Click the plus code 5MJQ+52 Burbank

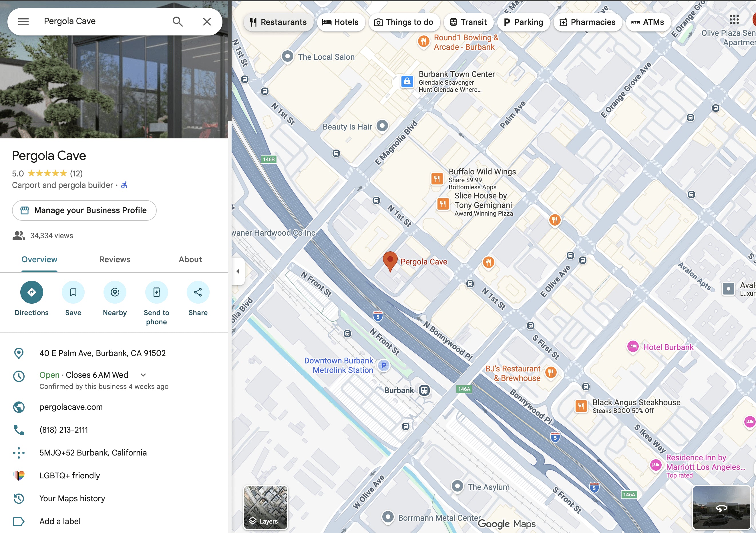click(x=93, y=453)
